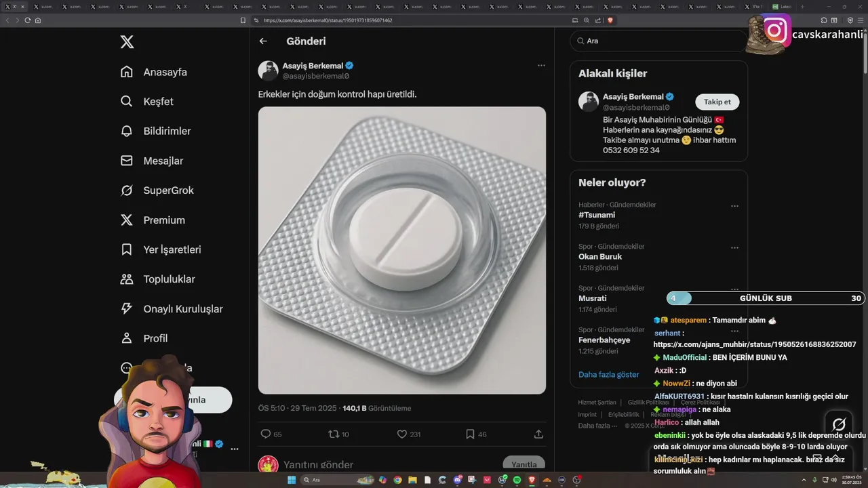The width and height of the screenshot is (868, 488).
Task: Open File Explorer from the taskbar
Action: coord(412,480)
